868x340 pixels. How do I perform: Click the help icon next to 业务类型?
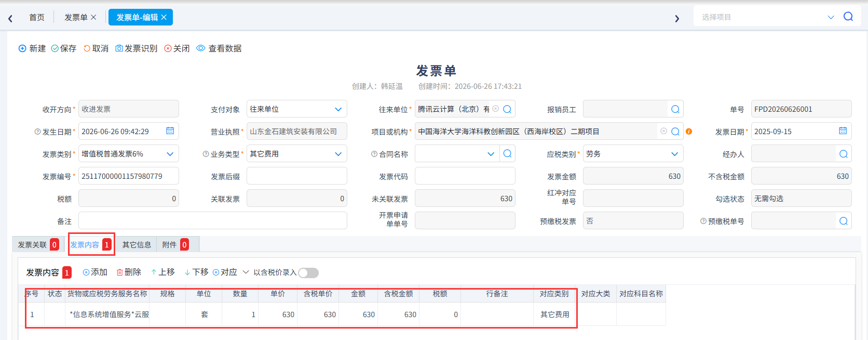(206, 154)
